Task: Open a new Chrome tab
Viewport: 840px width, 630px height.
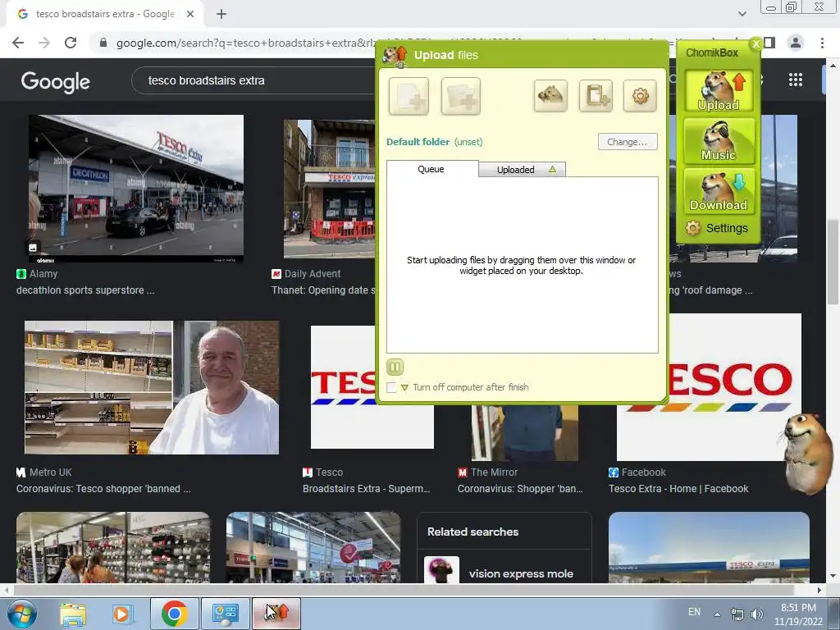Action: 221,15
